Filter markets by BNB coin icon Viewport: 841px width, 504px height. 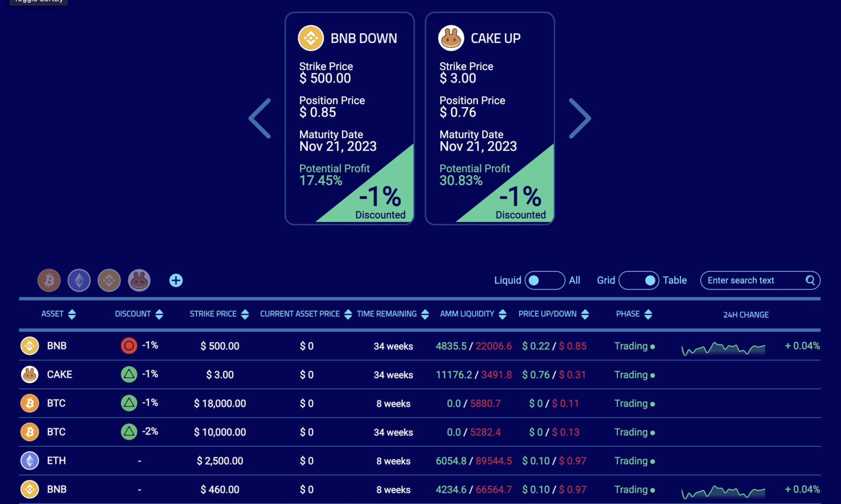coord(109,280)
